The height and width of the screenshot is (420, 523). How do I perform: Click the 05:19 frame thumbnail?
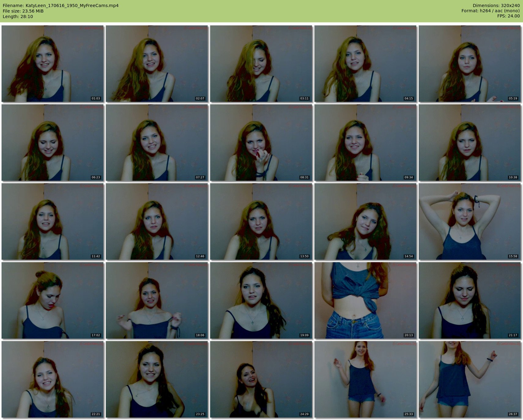(469, 63)
